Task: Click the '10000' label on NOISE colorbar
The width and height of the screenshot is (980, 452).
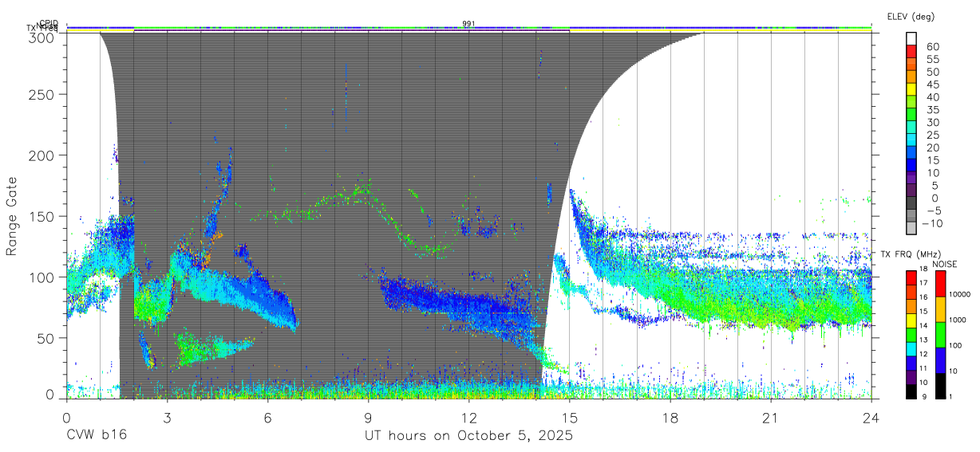Action: tap(959, 296)
